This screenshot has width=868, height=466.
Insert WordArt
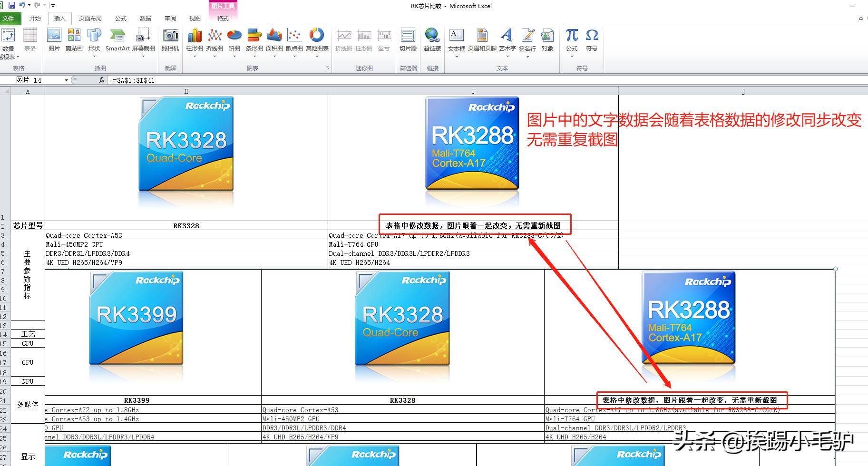click(x=507, y=40)
